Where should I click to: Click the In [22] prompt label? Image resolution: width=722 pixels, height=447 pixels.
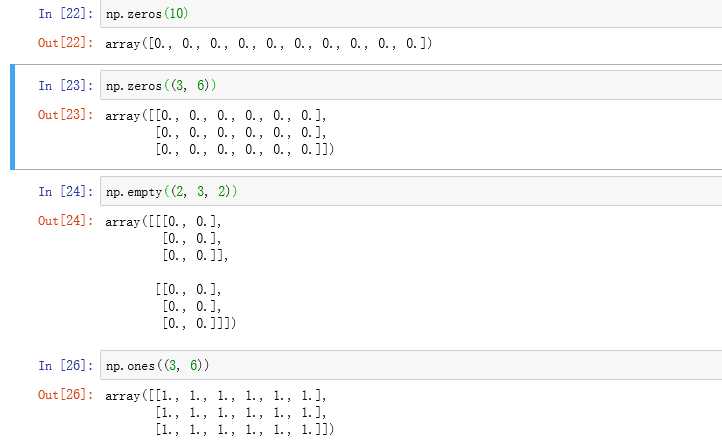click(66, 13)
